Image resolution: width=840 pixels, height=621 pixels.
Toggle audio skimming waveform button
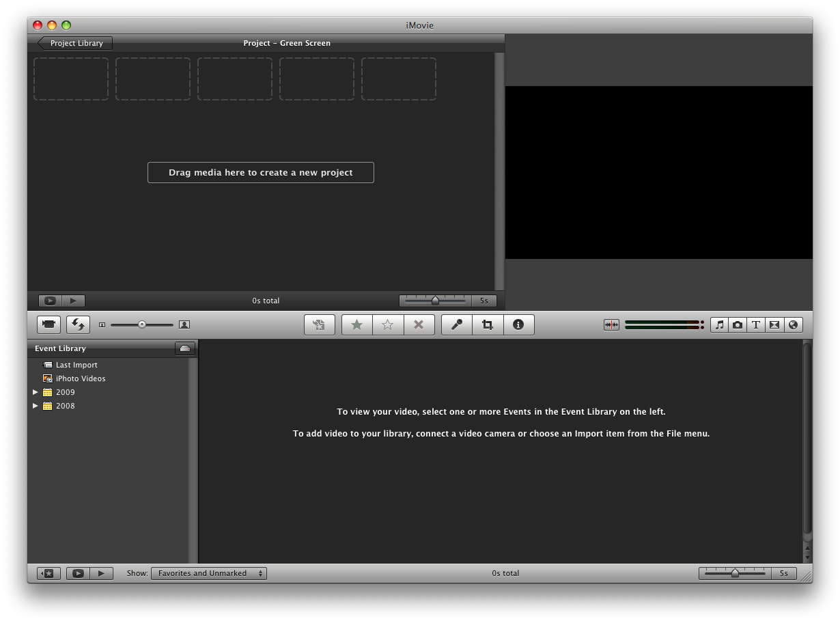[611, 325]
